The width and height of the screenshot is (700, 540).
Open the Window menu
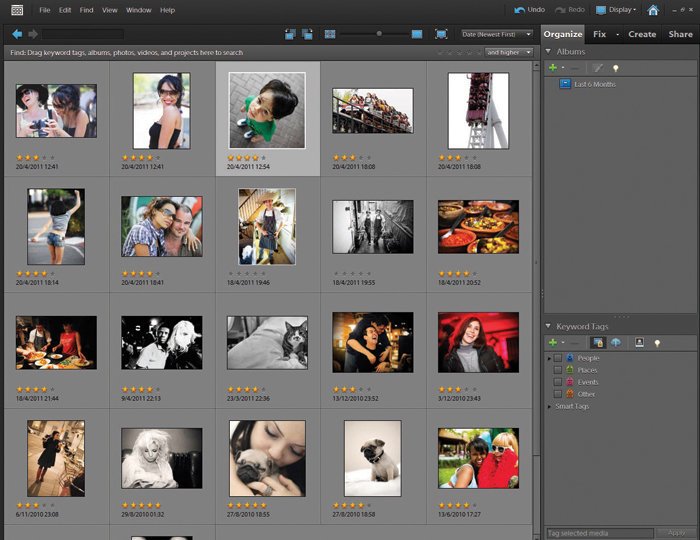(138, 10)
